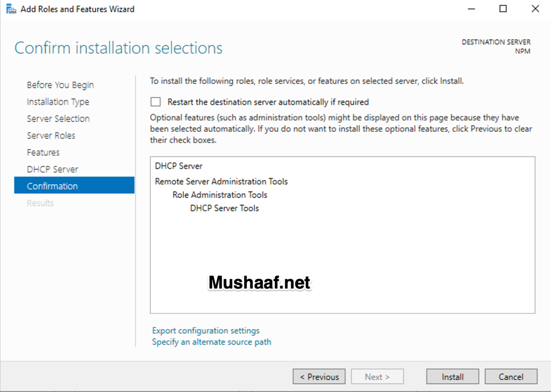Open the DHCP Server wizard page

(x=53, y=168)
